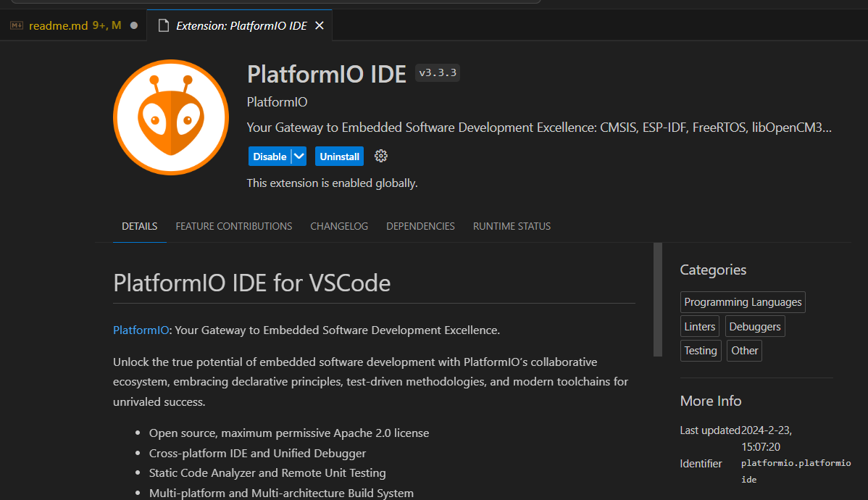Click the v3.3.3 version badge
Image resolution: width=868 pixels, height=500 pixels.
pyautogui.click(x=438, y=73)
